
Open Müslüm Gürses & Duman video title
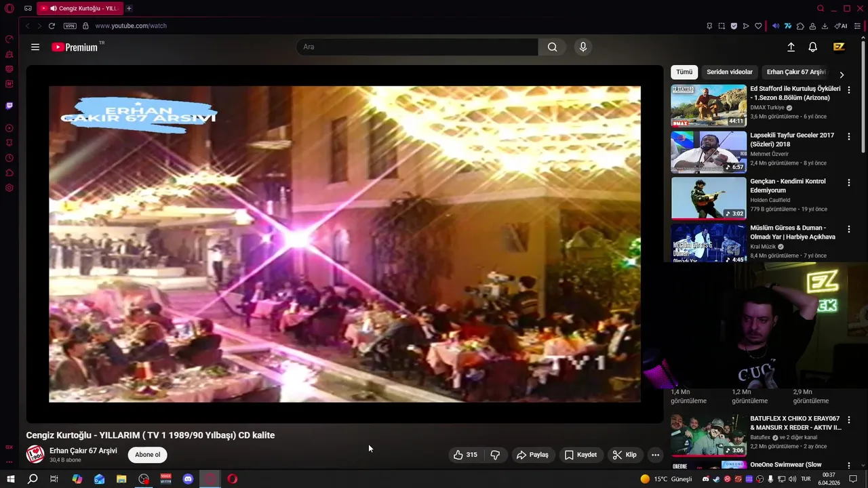[x=793, y=232]
